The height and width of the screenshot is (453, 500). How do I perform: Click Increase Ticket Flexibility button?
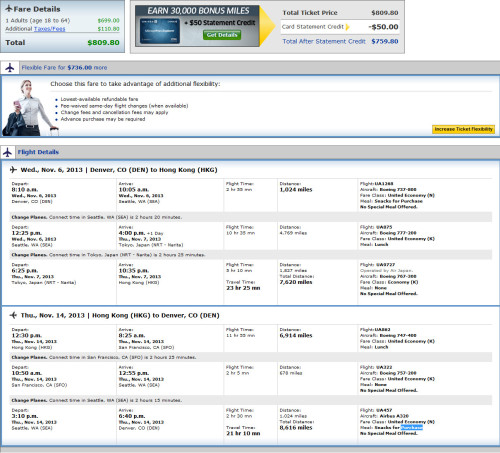point(463,129)
